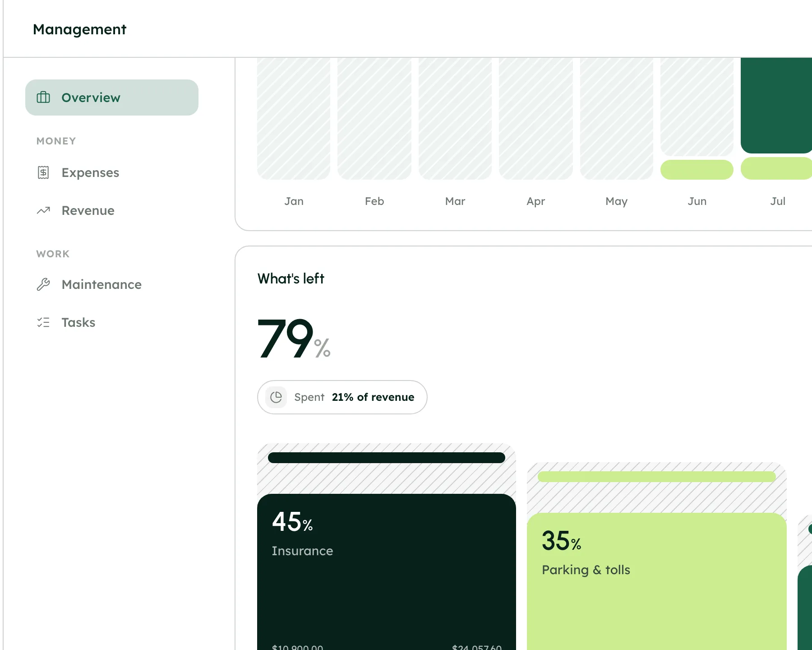
Task: Open the Overview section
Action: click(112, 97)
